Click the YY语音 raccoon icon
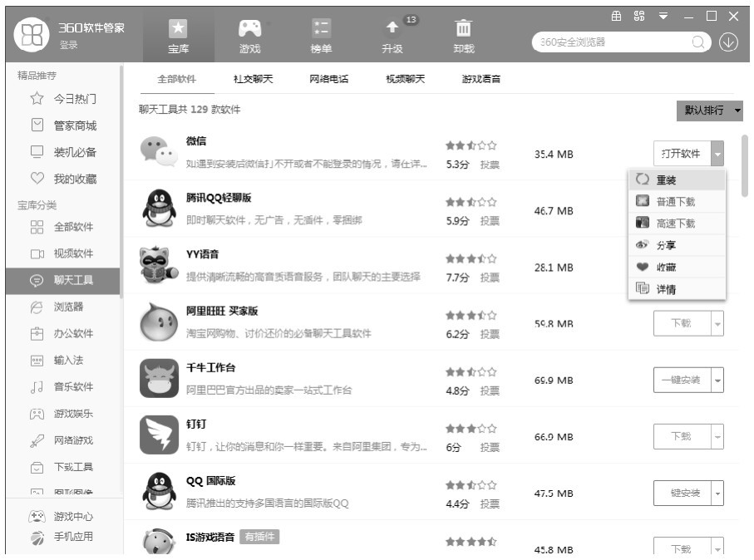 [159, 264]
